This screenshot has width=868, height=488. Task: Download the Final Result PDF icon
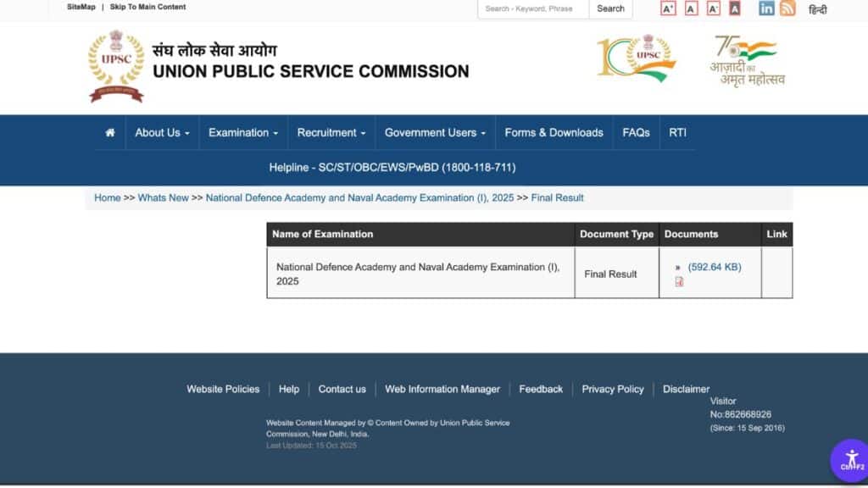[679, 282]
